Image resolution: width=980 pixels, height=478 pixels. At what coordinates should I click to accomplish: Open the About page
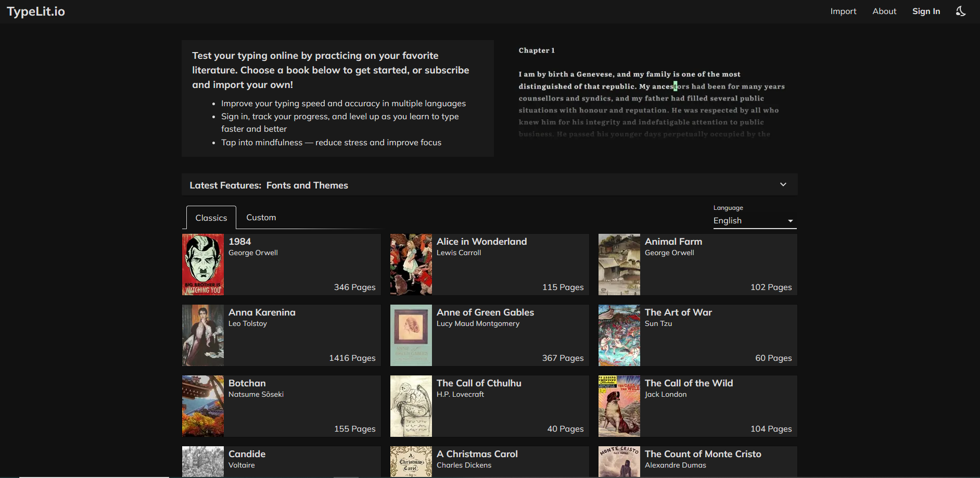(x=884, y=11)
